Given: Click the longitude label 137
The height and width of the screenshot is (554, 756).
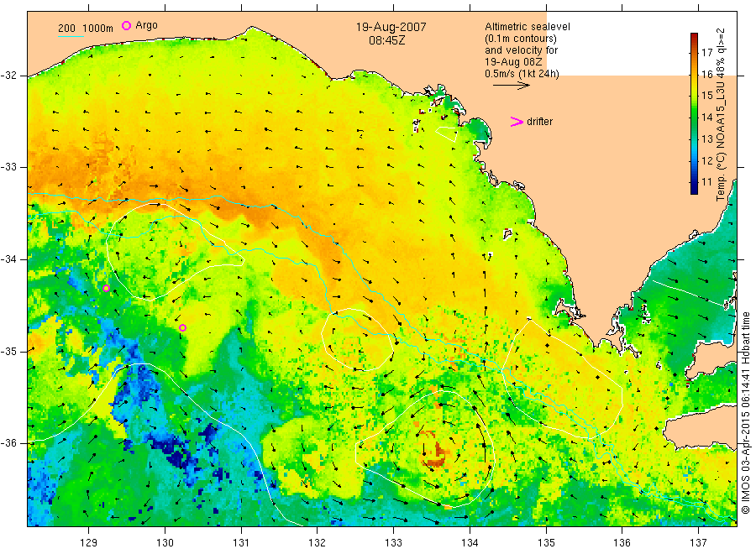Looking at the screenshot, I should point(698,543).
